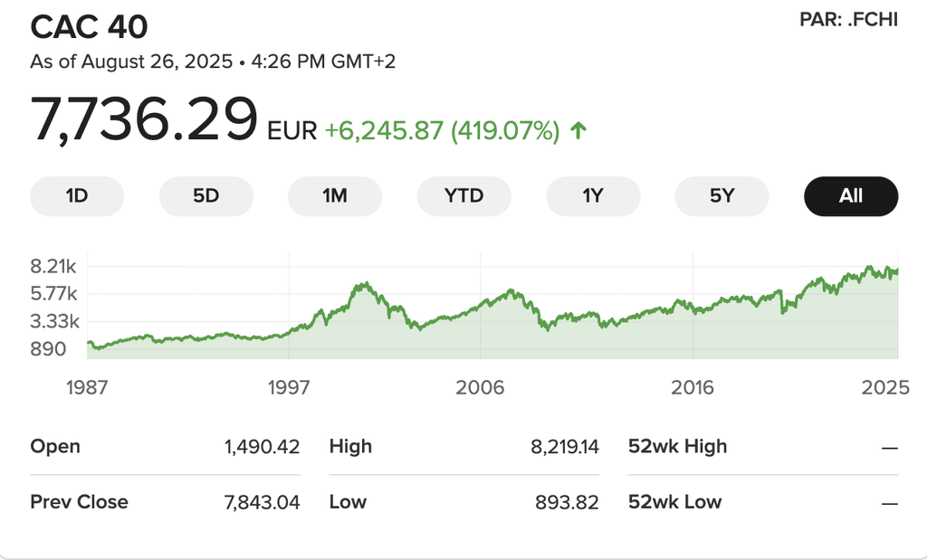The image size is (927, 560).
Task: Switch to the 5D time range
Action: click(206, 195)
